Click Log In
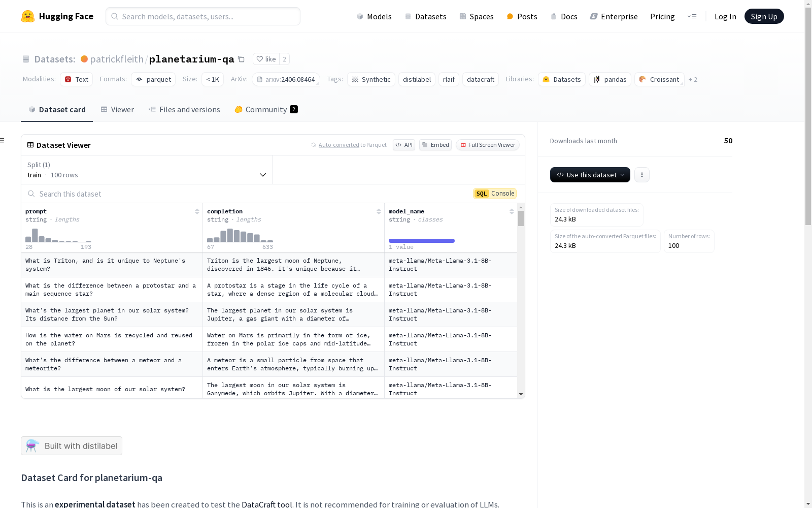 click(x=725, y=16)
